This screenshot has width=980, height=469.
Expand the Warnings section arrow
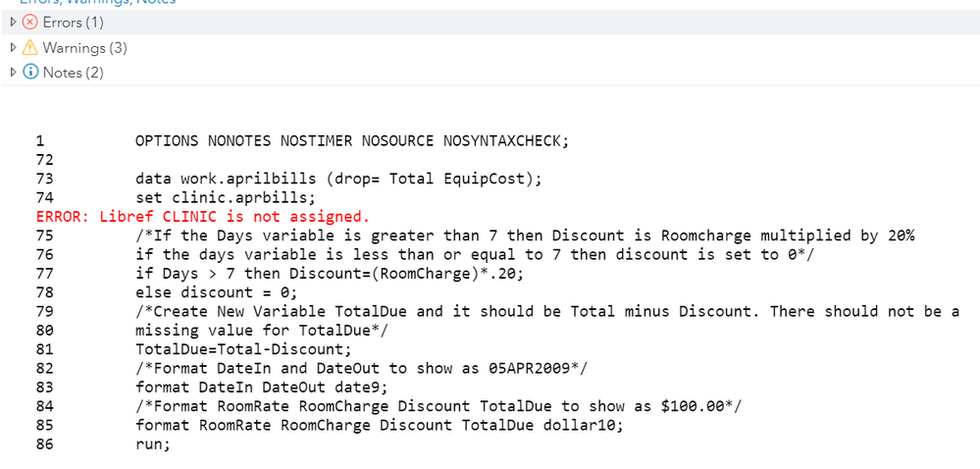pyautogui.click(x=12, y=47)
